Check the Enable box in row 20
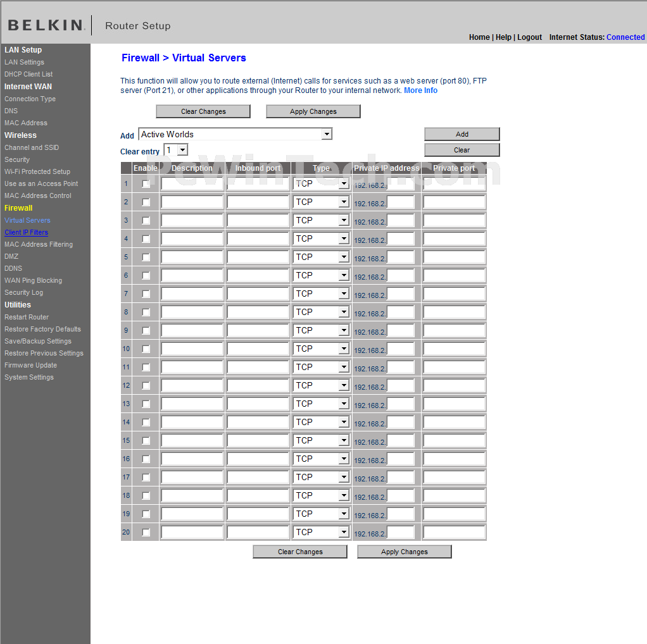The width and height of the screenshot is (647, 644). click(x=146, y=532)
